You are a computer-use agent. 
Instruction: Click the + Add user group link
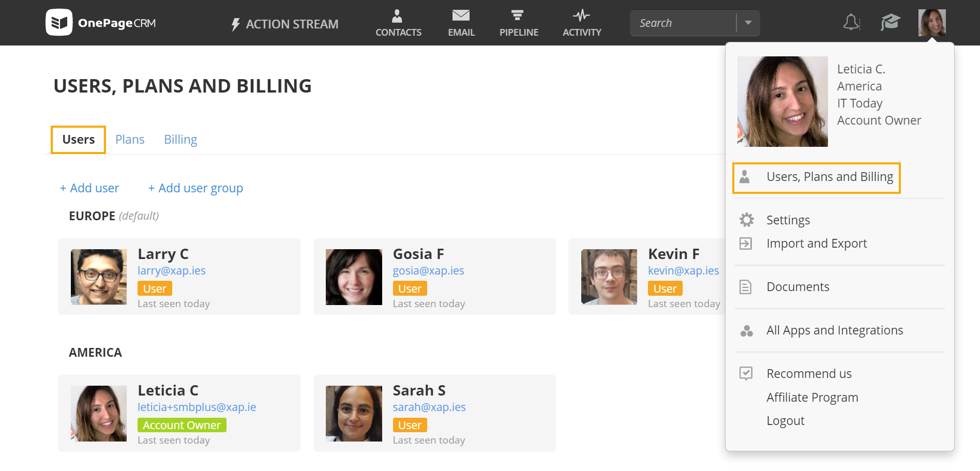(x=195, y=188)
